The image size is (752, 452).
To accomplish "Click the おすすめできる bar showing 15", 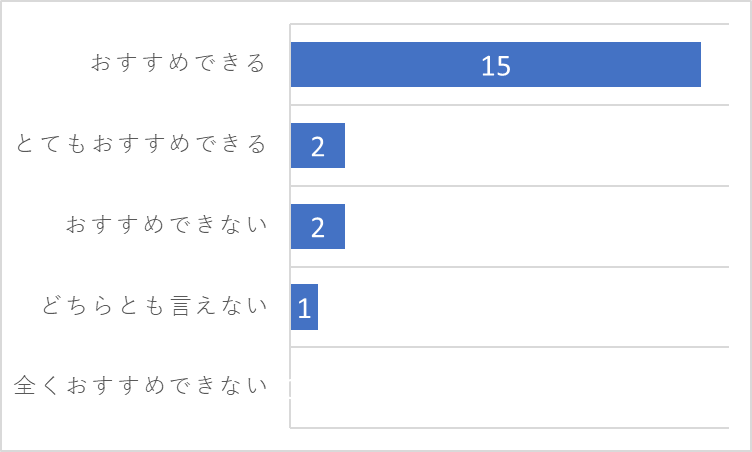I will pyautogui.click(x=495, y=64).
